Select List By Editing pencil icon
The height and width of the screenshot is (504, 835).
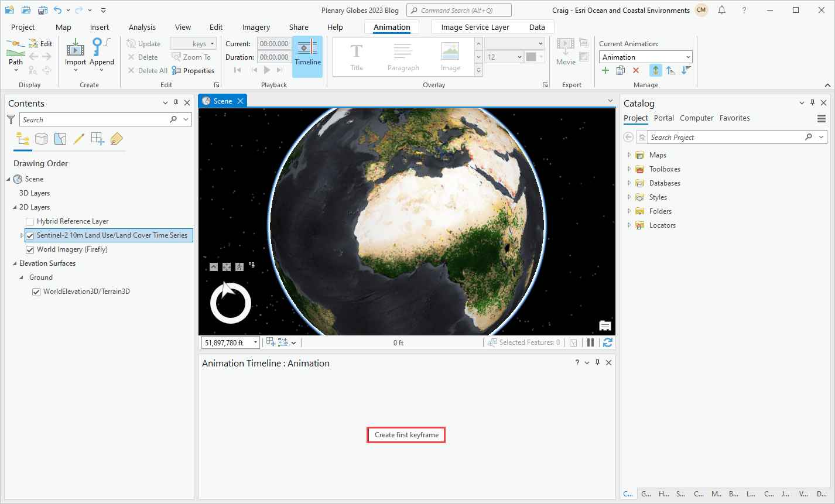[78, 139]
